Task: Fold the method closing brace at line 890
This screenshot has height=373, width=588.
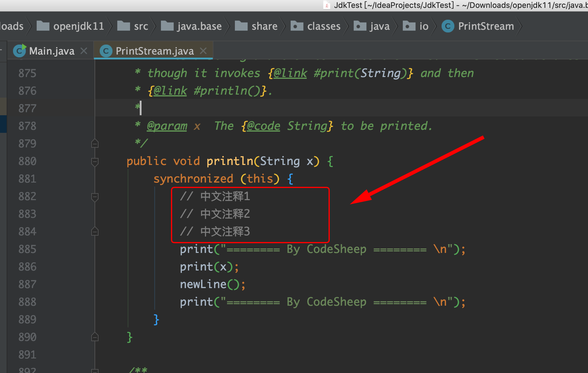Action: pyautogui.click(x=95, y=337)
